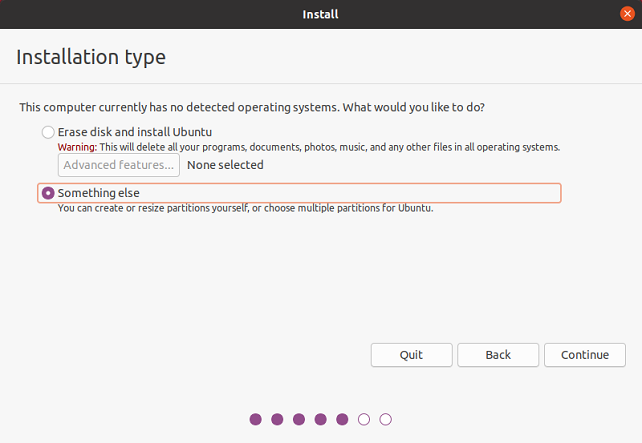
Task: Click the red Warning text line
Action: tap(309, 147)
